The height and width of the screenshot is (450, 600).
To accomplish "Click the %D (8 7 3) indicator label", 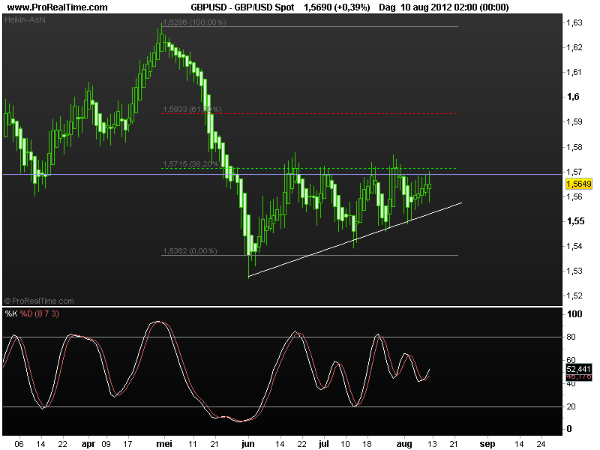I will 39,314.
